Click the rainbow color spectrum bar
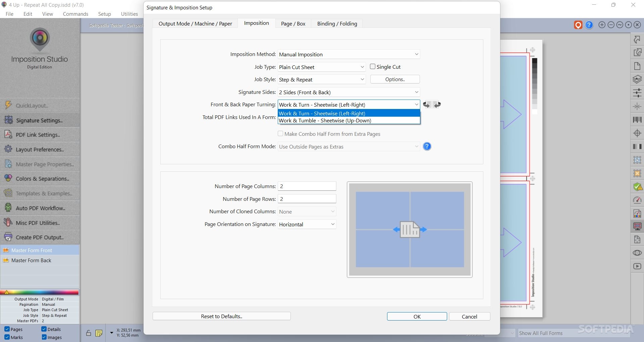This screenshot has width=644, height=342. [x=40, y=292]
